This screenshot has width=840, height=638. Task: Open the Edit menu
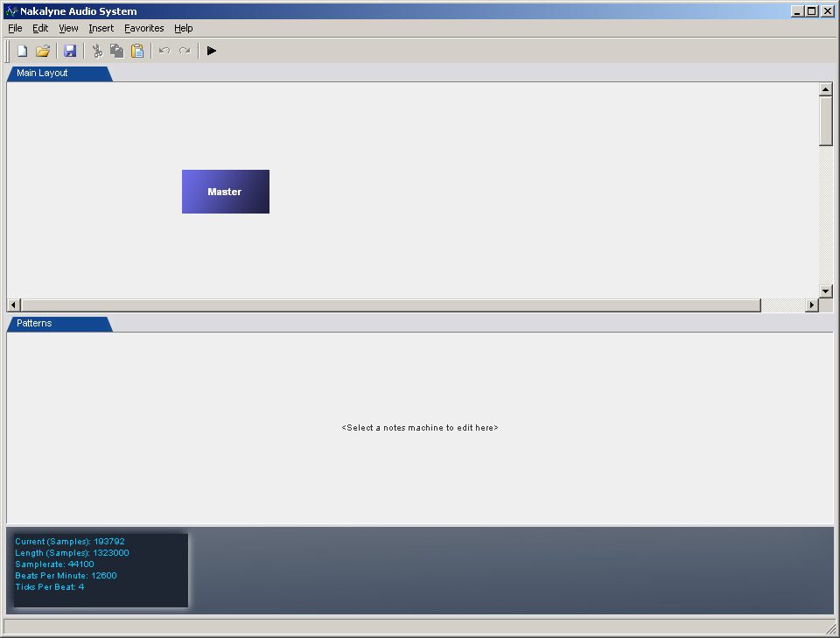click(40, 28)
